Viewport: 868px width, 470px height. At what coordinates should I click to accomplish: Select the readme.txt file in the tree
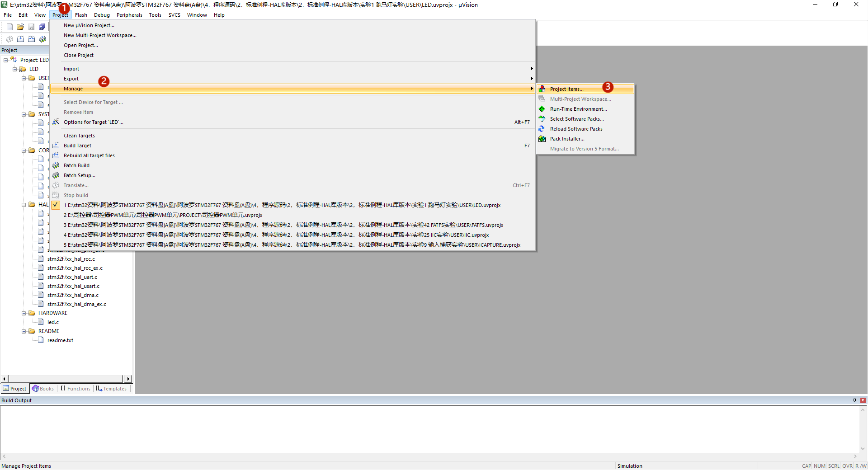click(x=60, y=340)
